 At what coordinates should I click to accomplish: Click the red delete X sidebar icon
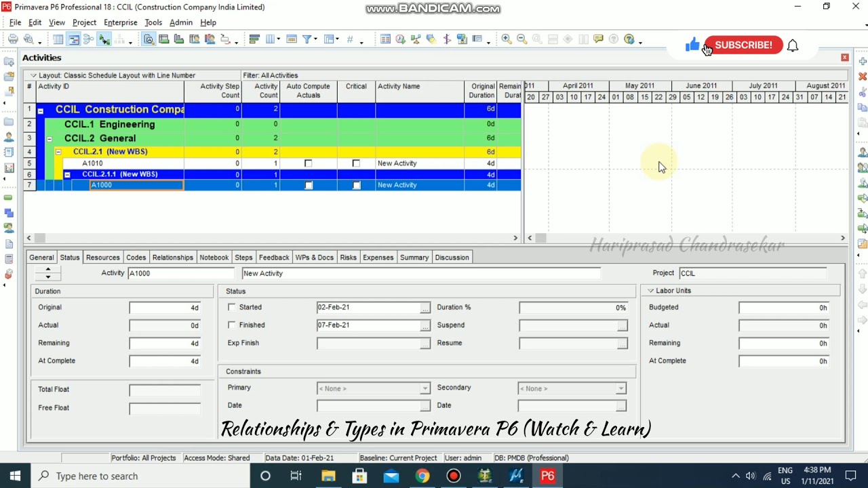(x=863, y=77)
